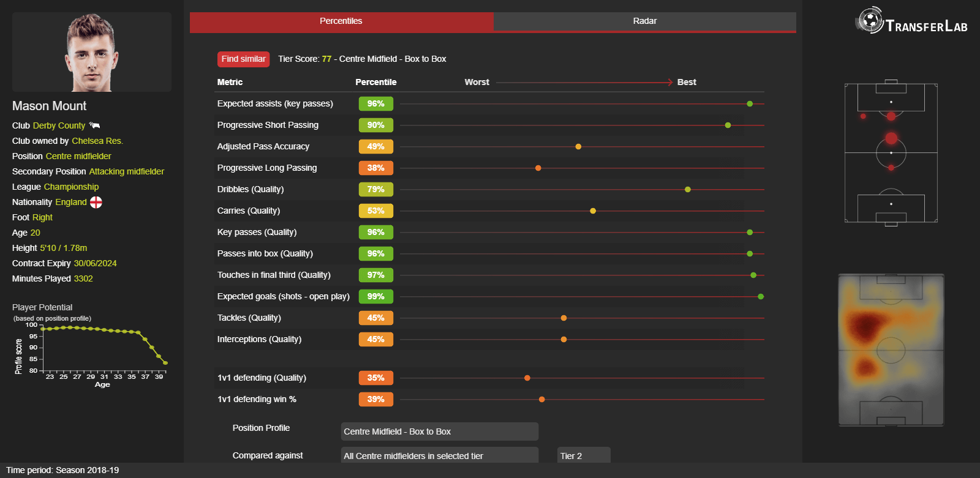Open the Derby County club link
The image size is (980, 478).
coord(59,125)
